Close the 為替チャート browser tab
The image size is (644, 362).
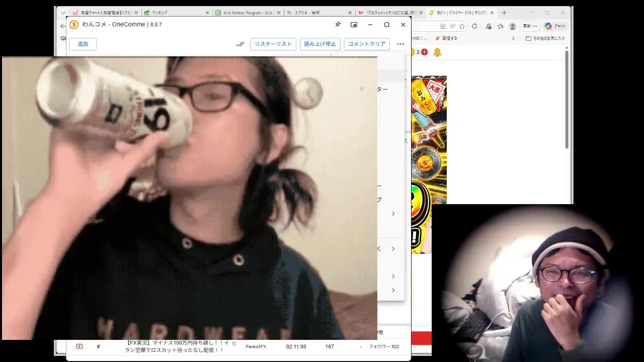[136, 13]
